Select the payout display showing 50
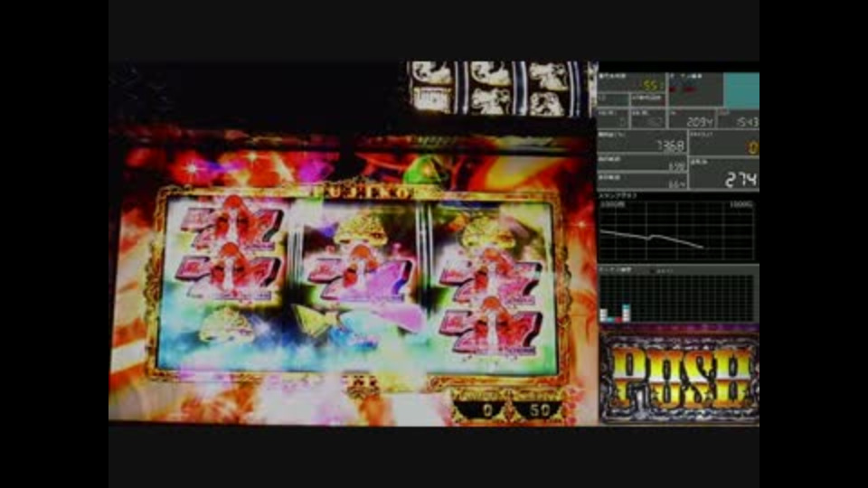This screenshot has height=488, width=868. click(x=539, y=410)
